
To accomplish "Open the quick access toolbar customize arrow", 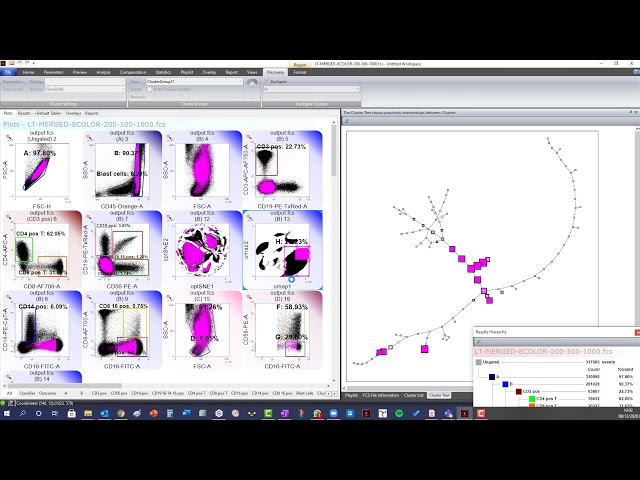I will (x=33, y=63).
